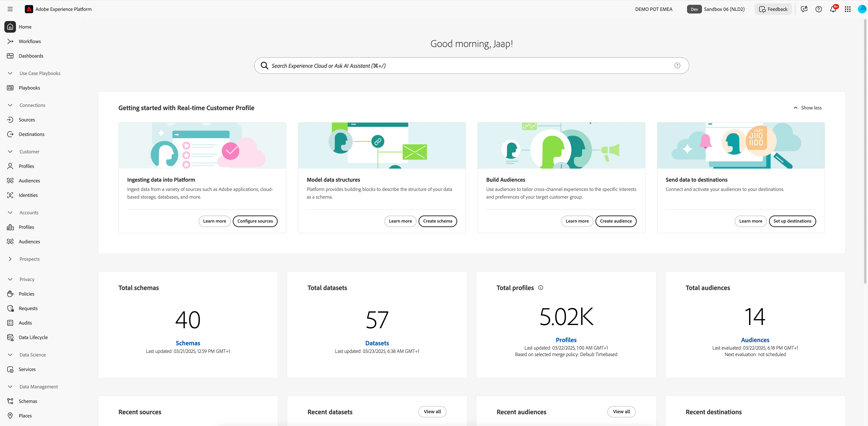Click the Configure sources button
Screen dimensions: 868x426
click(255, 221)
